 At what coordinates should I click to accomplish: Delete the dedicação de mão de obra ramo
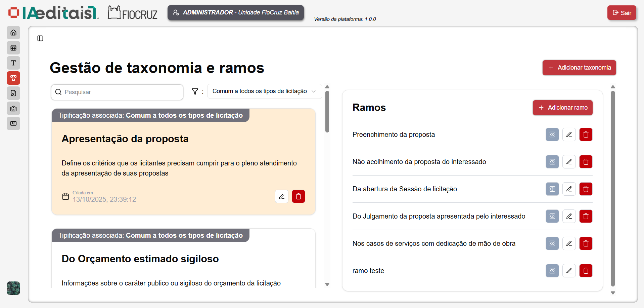coord(586,243)
